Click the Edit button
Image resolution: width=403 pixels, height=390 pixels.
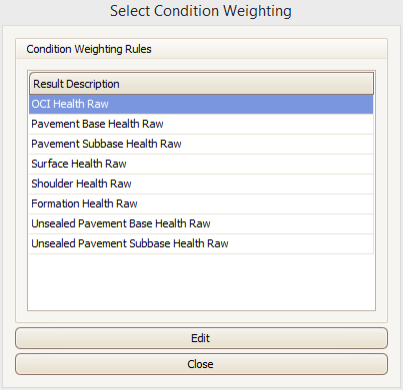coord(201,338)
